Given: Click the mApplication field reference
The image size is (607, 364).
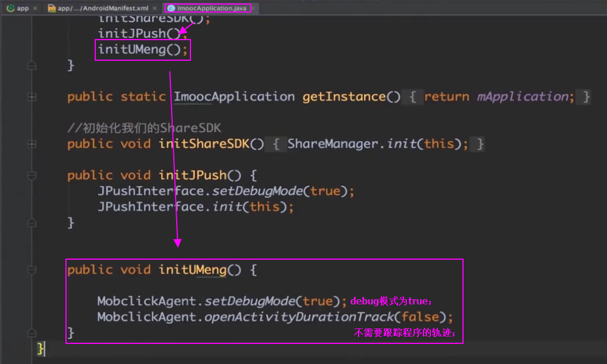Looking at the screenshot, I should [x=522, y=97].
